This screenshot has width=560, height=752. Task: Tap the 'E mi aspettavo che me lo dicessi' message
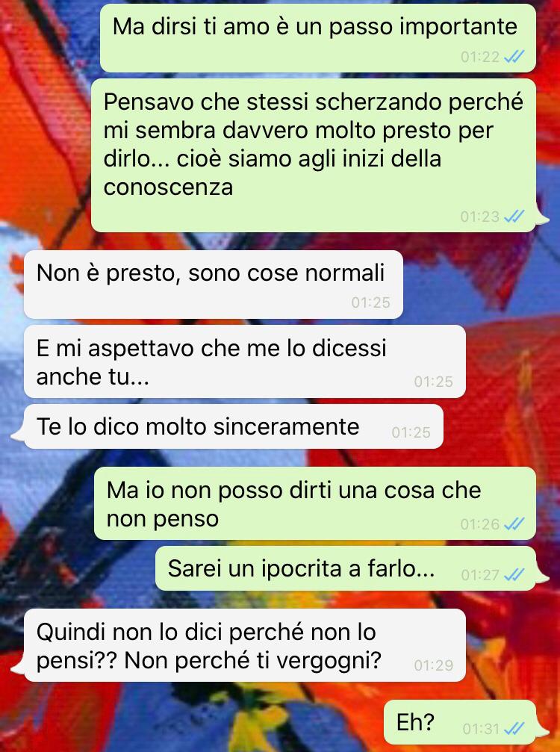click(x=244, y=361)
